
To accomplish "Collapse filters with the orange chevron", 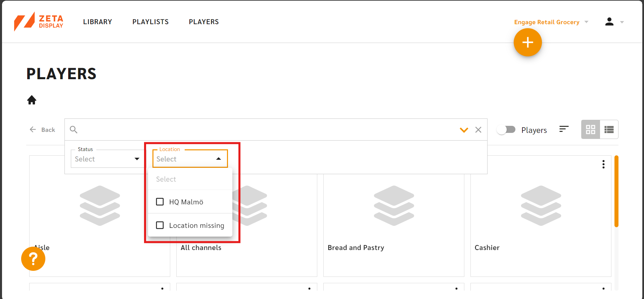I will pyautogui.click(x=464, y=130).
